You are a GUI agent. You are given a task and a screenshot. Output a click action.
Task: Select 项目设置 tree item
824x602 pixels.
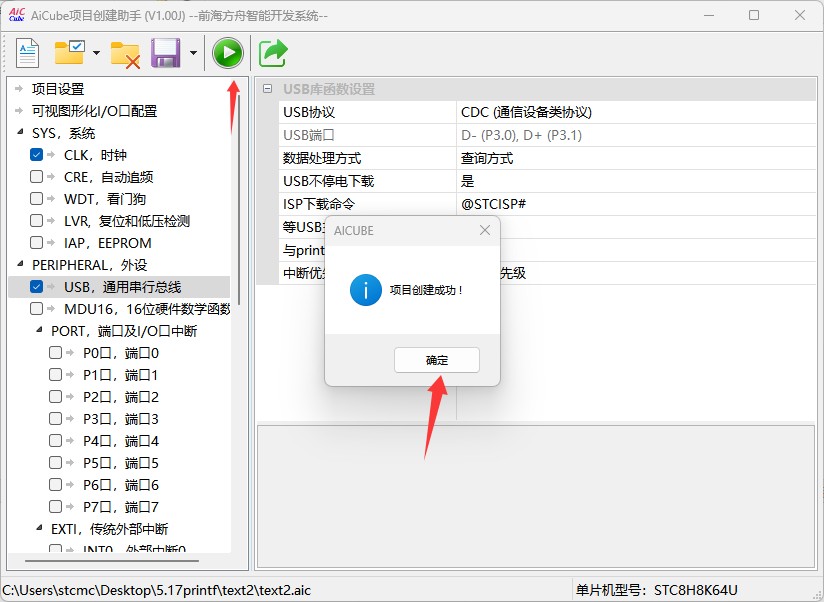(58, 89)
